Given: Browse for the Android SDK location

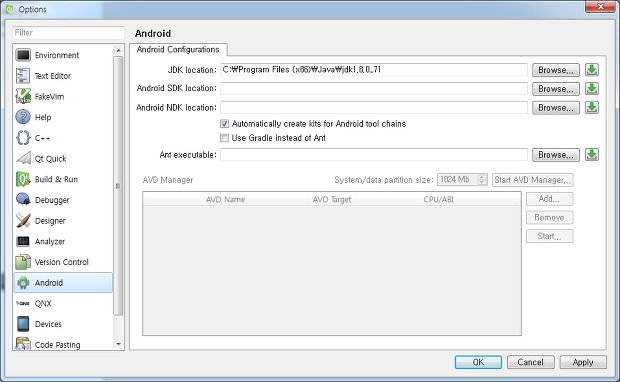Looking at the screenshot, I should [556, 89].
